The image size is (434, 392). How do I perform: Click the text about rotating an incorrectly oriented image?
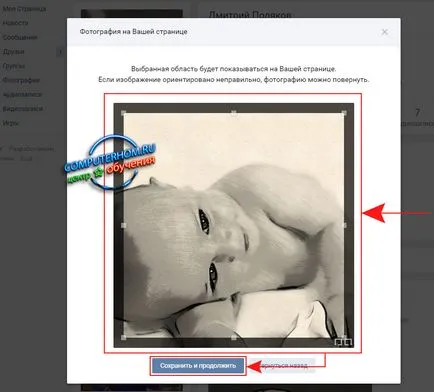234,80
